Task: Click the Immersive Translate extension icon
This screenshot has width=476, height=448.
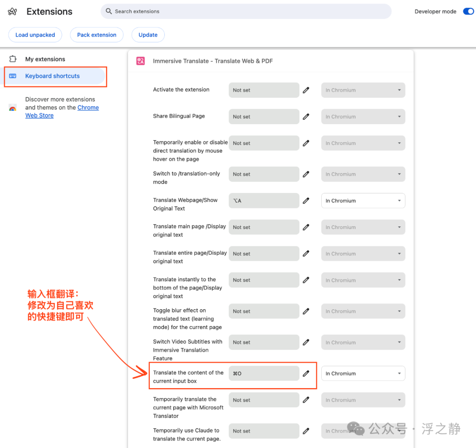Action: [141, 61]
